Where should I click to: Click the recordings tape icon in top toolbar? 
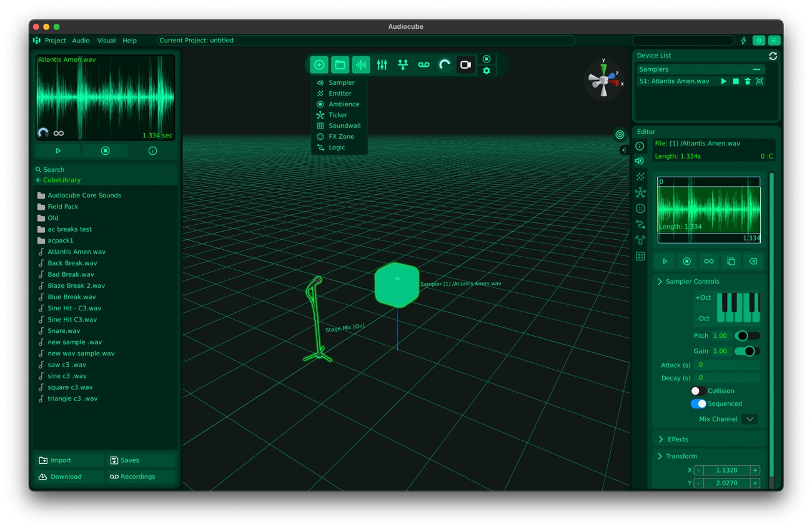(x=423, y=65)
